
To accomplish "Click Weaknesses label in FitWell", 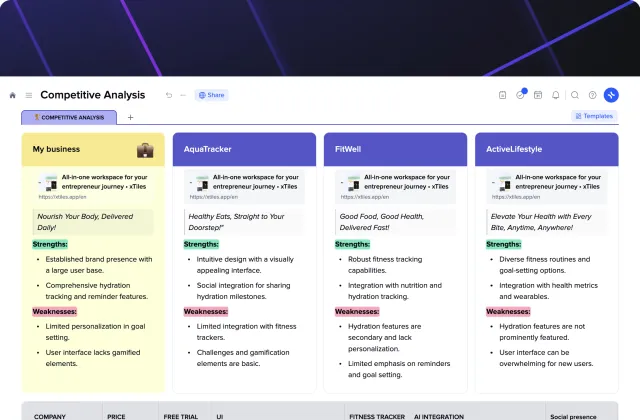I will pos(357,311).
